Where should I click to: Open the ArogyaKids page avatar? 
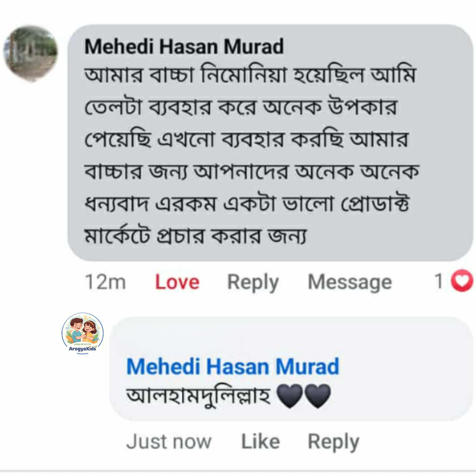[83, 333]
